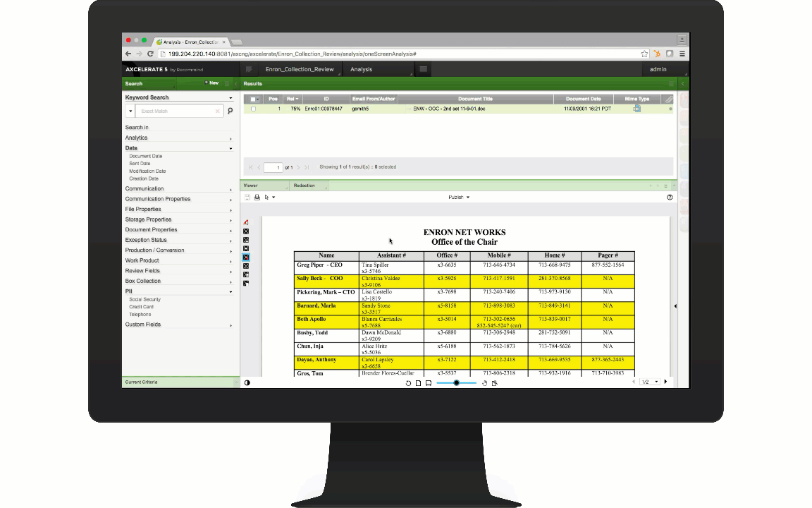Click the HubSpot extension icon
812x508 pixels.
657,54
